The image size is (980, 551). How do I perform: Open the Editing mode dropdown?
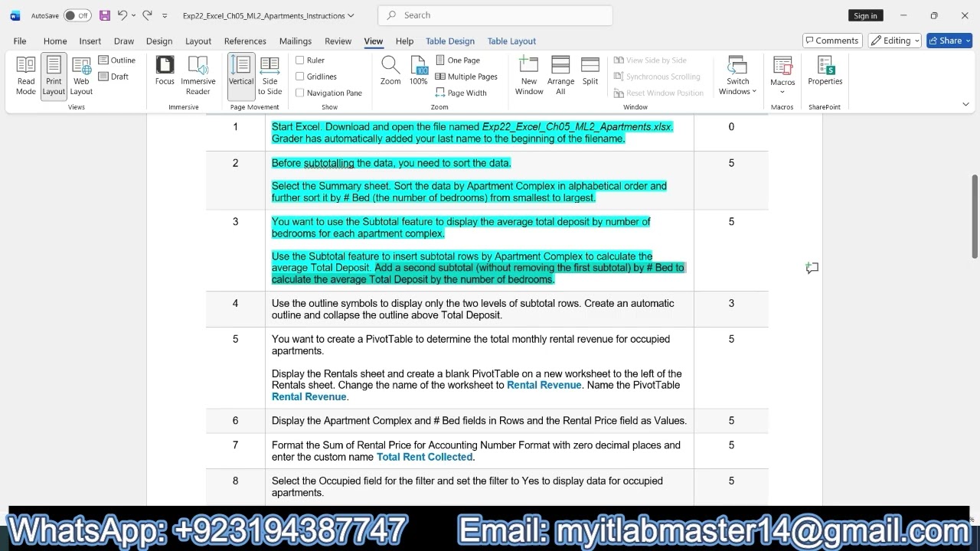(x=894, y=41)
